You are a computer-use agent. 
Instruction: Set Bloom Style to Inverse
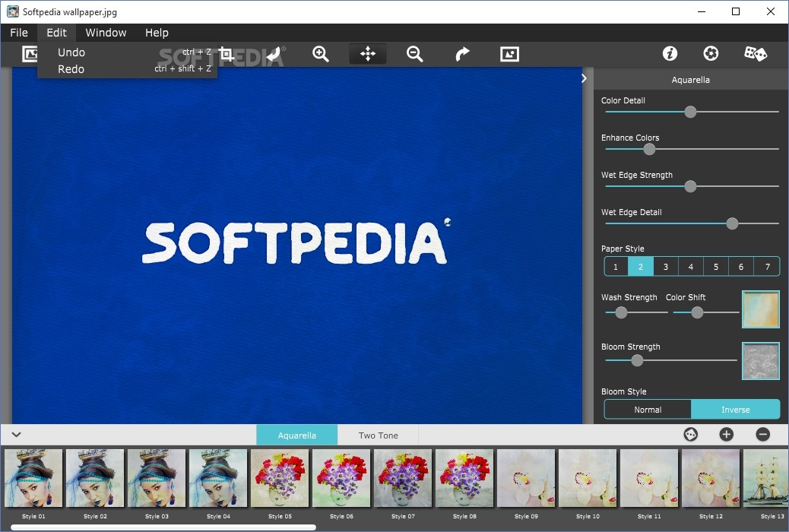click(736, 410)
